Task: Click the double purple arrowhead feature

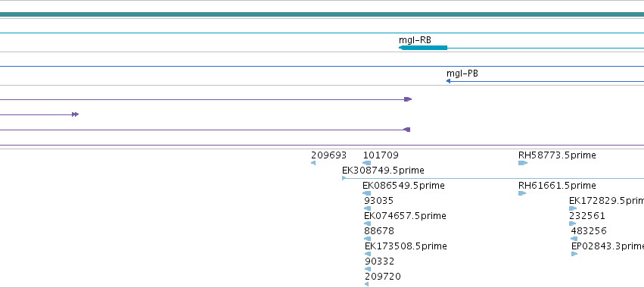Action: 75,114
